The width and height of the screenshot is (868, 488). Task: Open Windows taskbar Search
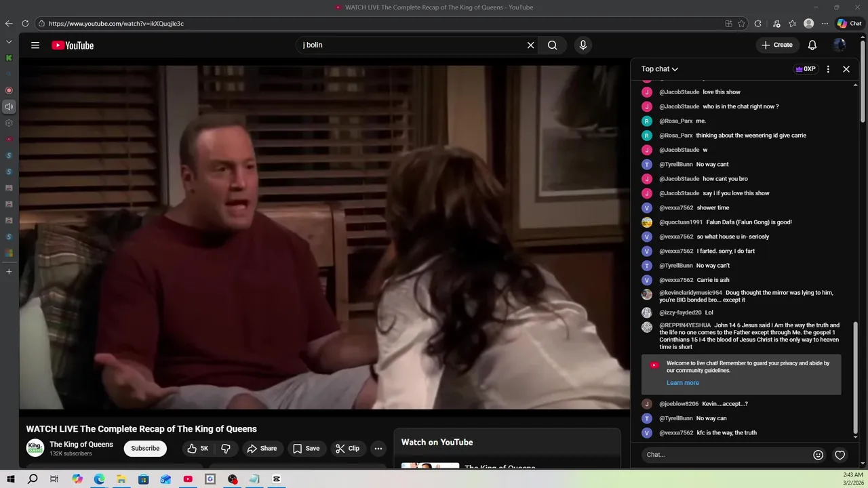click(33, 479)
